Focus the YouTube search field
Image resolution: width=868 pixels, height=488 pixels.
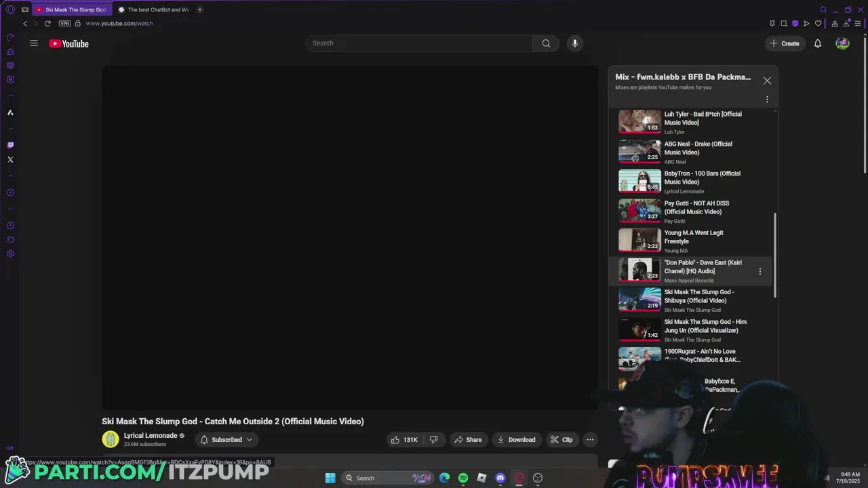418,43
